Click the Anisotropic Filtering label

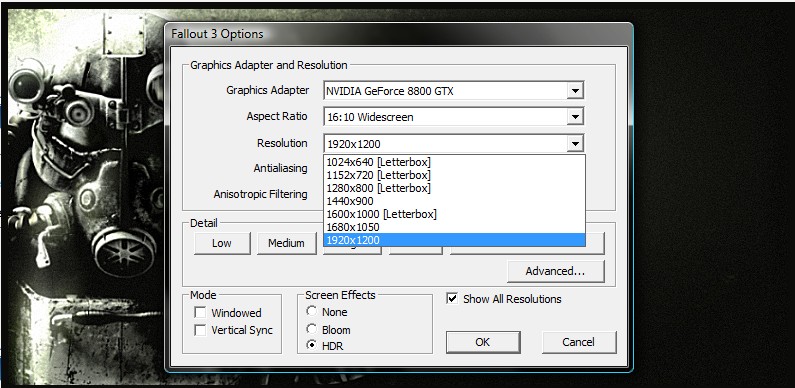click(260, 194)
